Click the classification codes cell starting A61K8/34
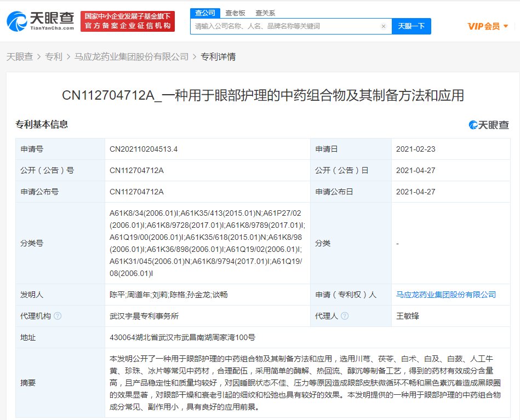 coord(207,243)
